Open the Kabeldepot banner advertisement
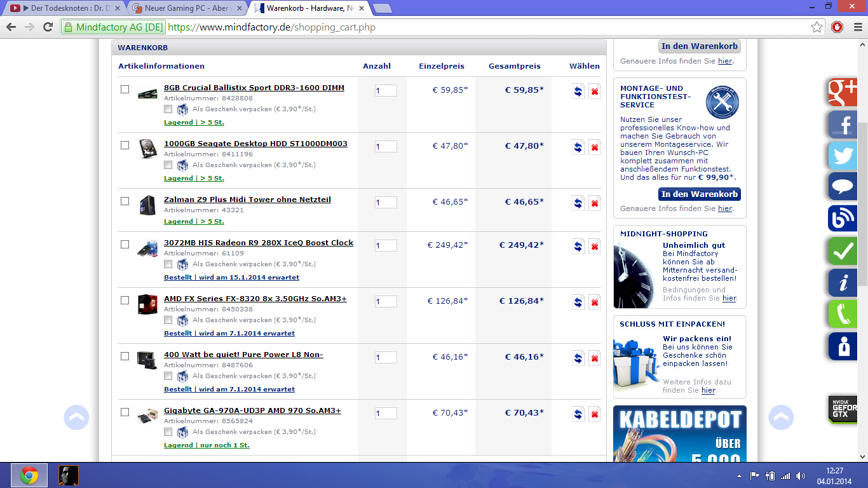This screenshot has width=868, height=488. [x=680, y=434]
